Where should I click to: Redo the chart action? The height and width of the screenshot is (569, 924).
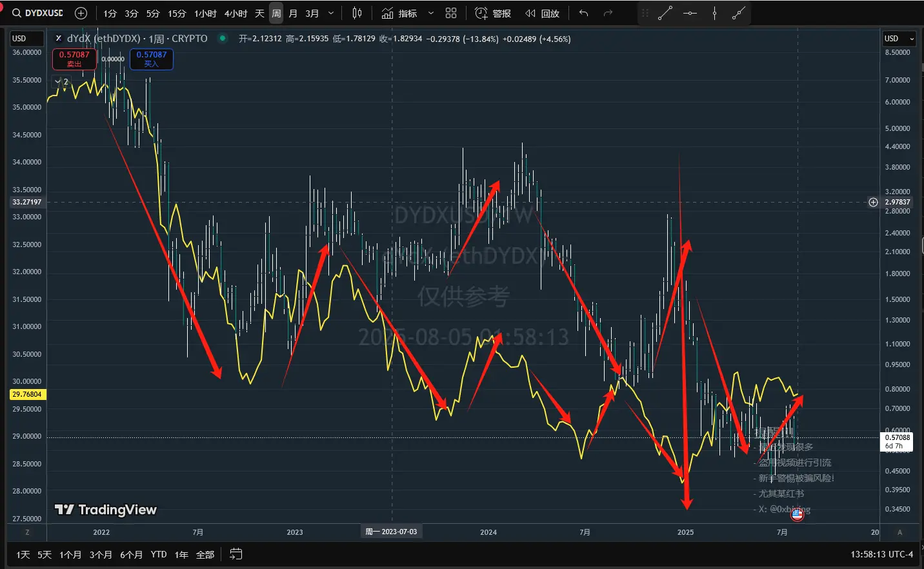[x=608, y=13]
